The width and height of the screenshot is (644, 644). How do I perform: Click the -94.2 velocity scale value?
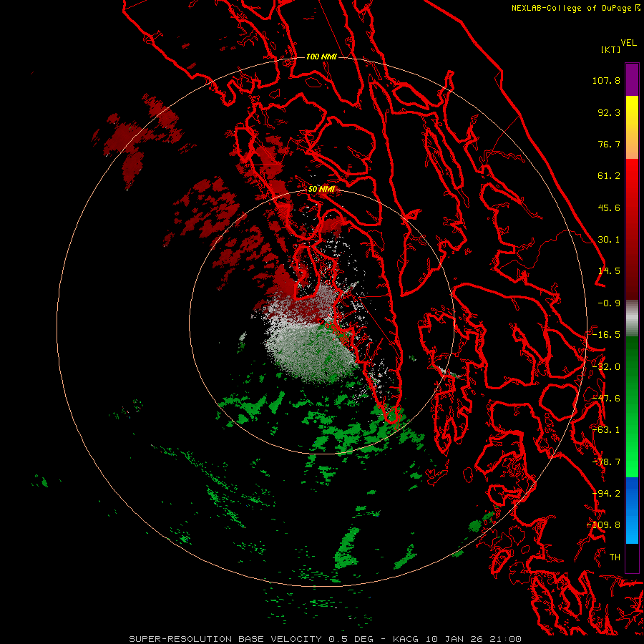pyautogui.click(x=606, y=494)
